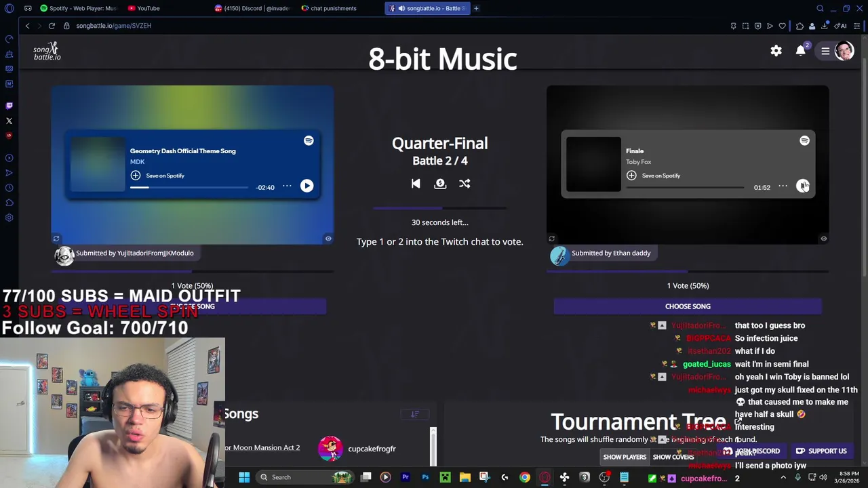The width and height of the screenshot is (868, 488).
Task: Pause the Finale track
Action: tap(803, 186)
